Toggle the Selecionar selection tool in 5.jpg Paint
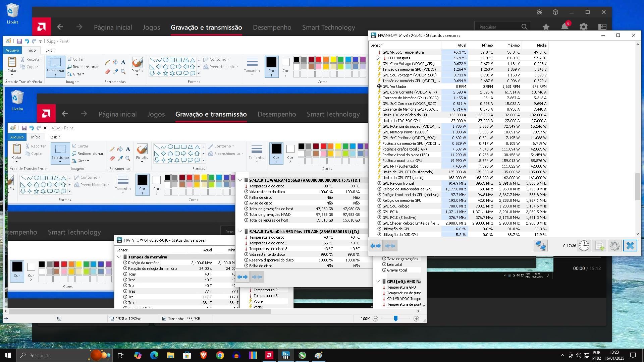644x362 pixels. click(55, 62)
